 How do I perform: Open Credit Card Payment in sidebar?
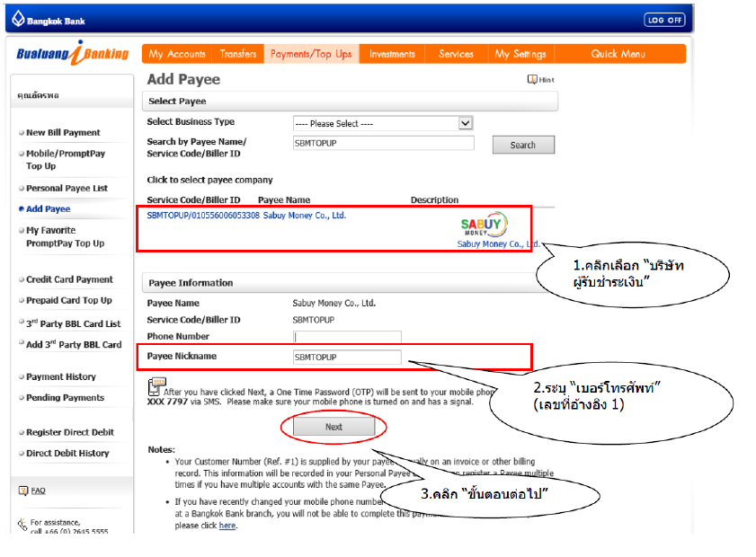pos(69,279)
